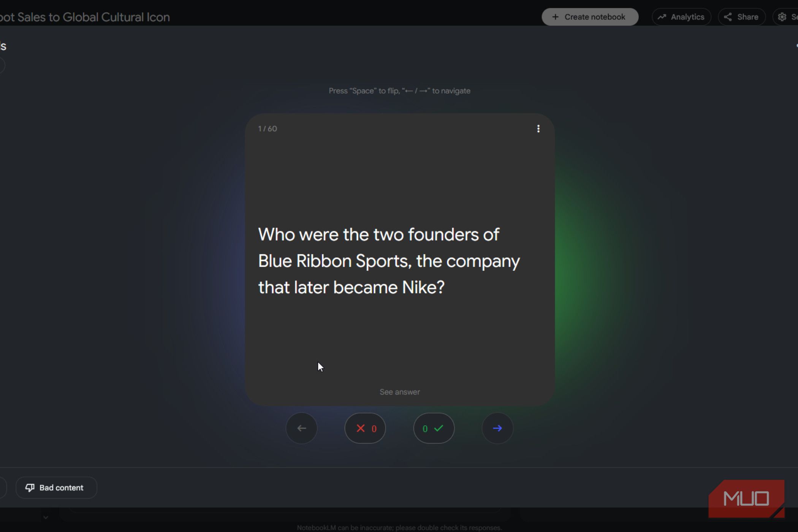
Task: Click See answer to flip the card
Action: (400, 392)
